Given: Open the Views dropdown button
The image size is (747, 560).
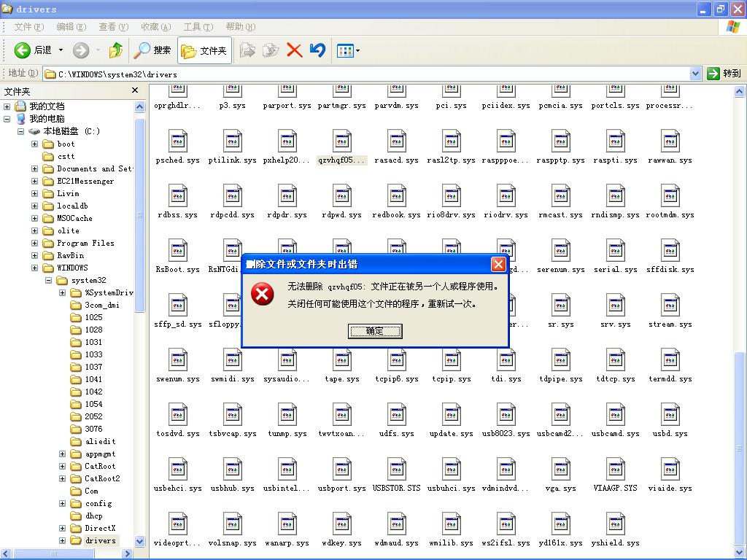Looking at the screenshot, I should point(348,50).
